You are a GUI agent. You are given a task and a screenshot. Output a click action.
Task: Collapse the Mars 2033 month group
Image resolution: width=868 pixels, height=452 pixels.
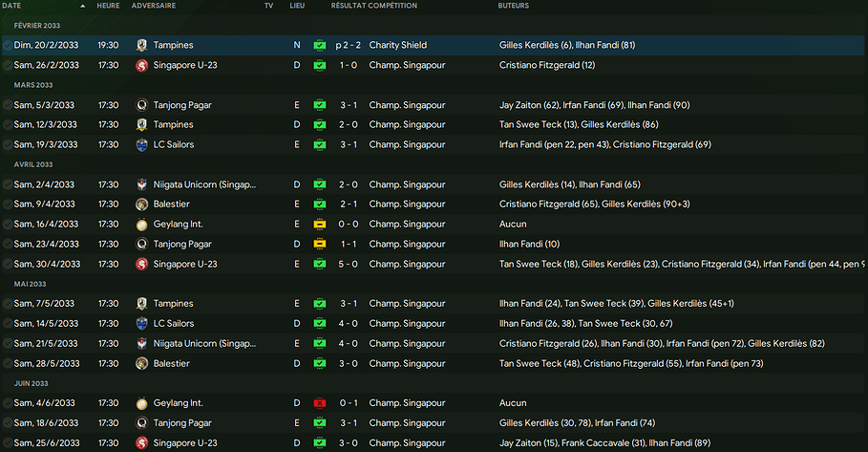(32, 85)
